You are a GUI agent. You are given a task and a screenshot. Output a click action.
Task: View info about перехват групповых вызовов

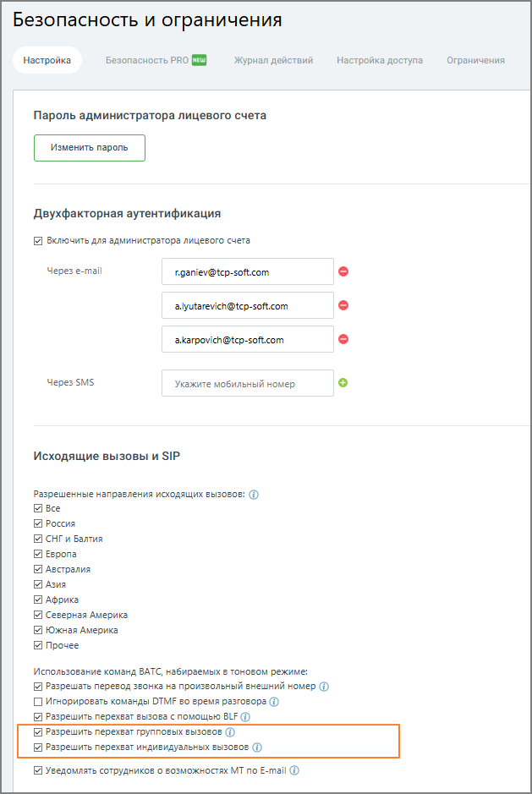tap(230, 732)
